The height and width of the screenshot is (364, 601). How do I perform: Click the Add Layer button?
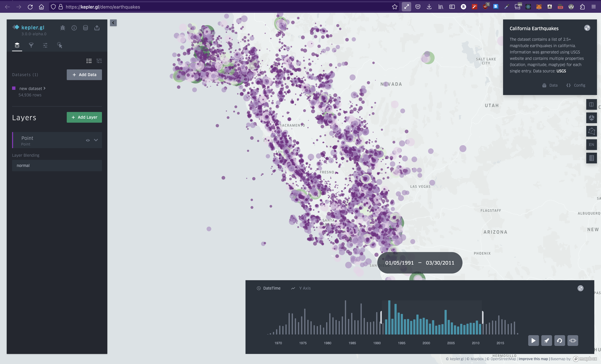(84, 117)
